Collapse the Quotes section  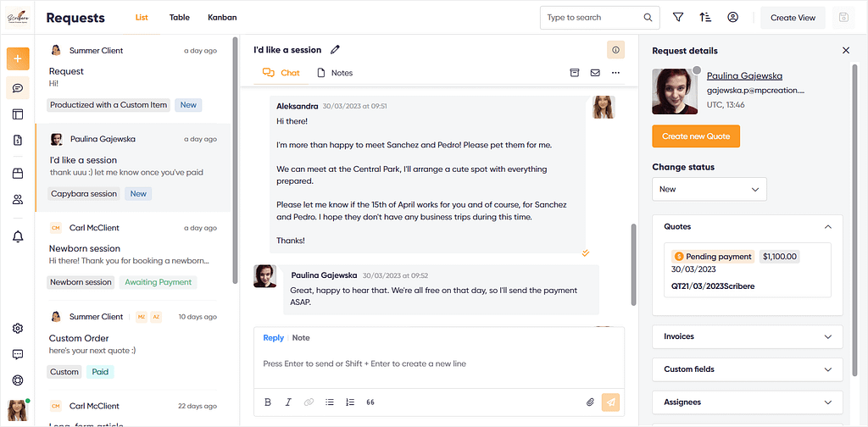click(748, 227)
